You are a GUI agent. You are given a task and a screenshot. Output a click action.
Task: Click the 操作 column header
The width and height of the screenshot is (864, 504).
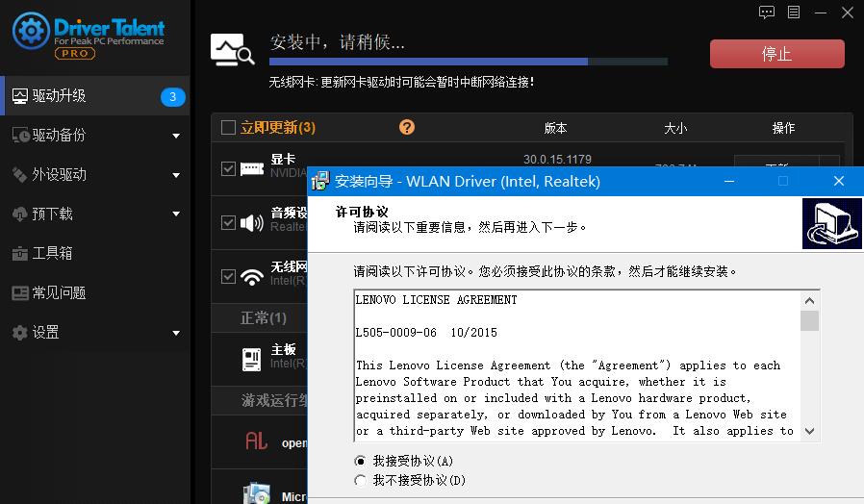click(783, 128)
